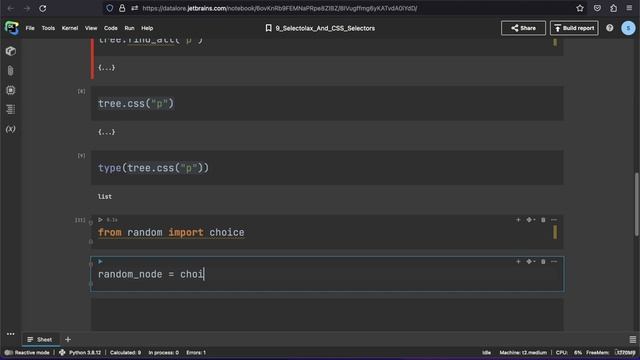Open the browser hamburger menu
This screenshot has height=360, width=640.
pyautogui.click(x=629, y=8)
